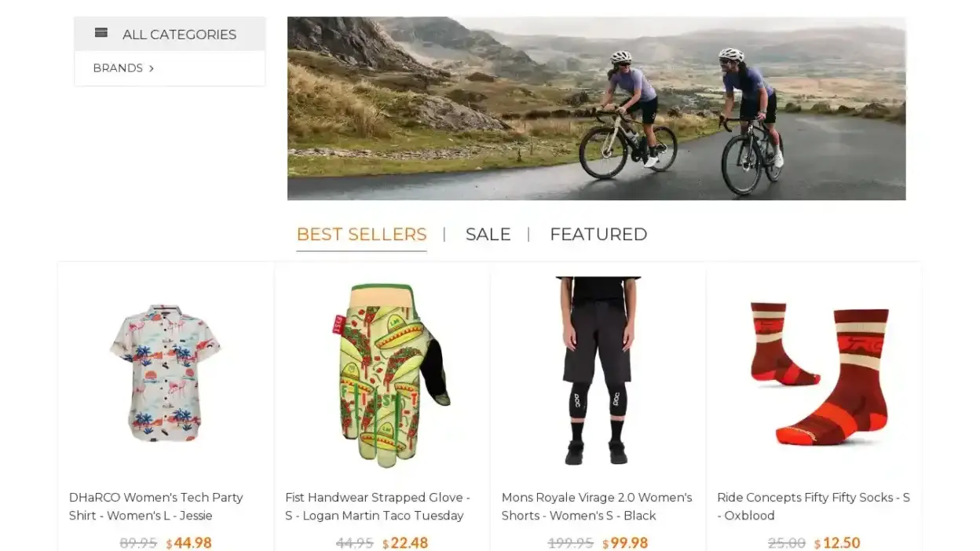Screen dimensions: 980x551
Task: Click the hamburger icon beside ALL CATEGORIES
Action: click(x=101, y=33)
